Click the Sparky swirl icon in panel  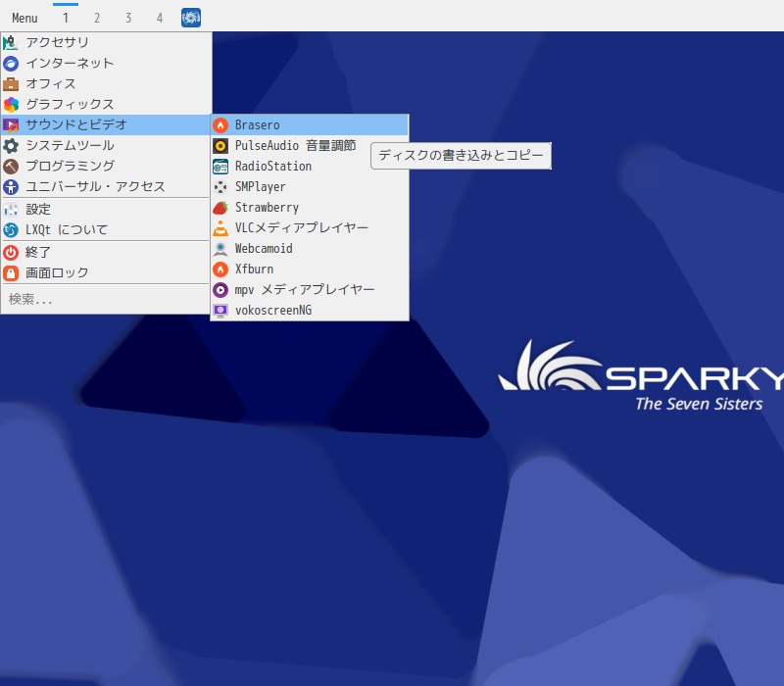[x=191, y=18]
